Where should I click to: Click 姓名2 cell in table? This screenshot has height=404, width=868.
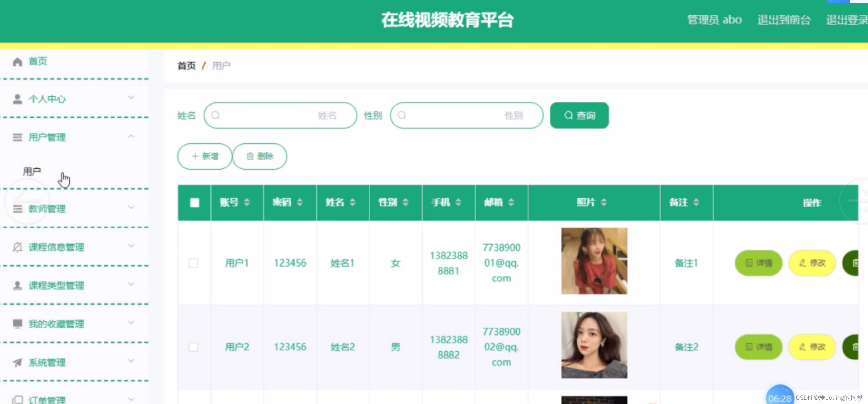[x=343, y=347]
